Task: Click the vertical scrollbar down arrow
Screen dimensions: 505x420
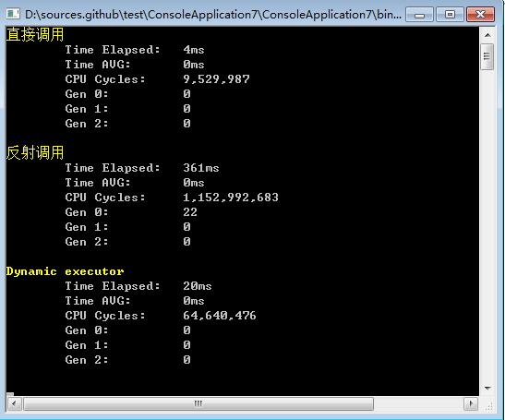Action: (487, 388)
